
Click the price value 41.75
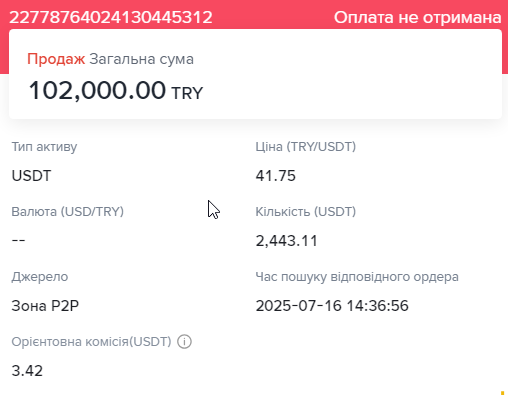tap(276, 176)
